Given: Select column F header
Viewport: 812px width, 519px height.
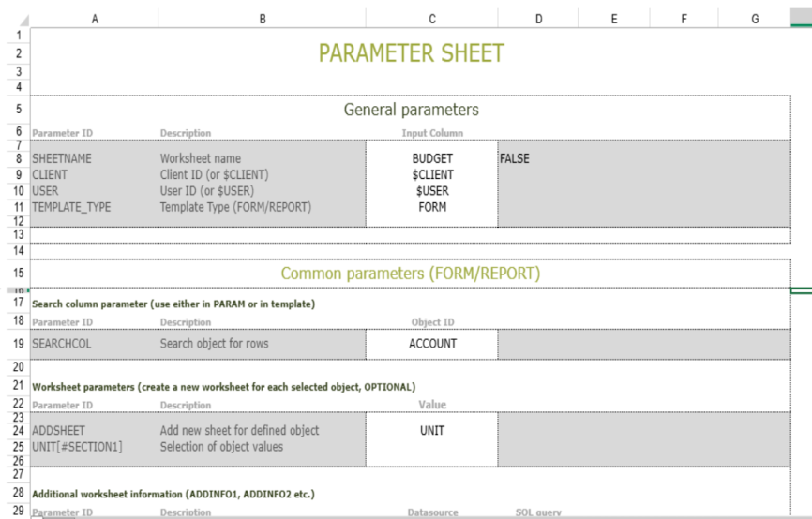Looking at the screenshot, I should [684, 19].
